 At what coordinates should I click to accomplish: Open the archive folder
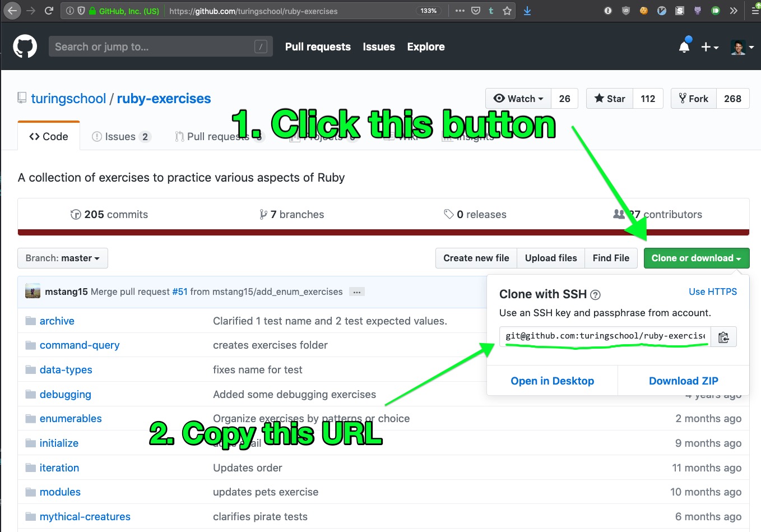(57, 321)
